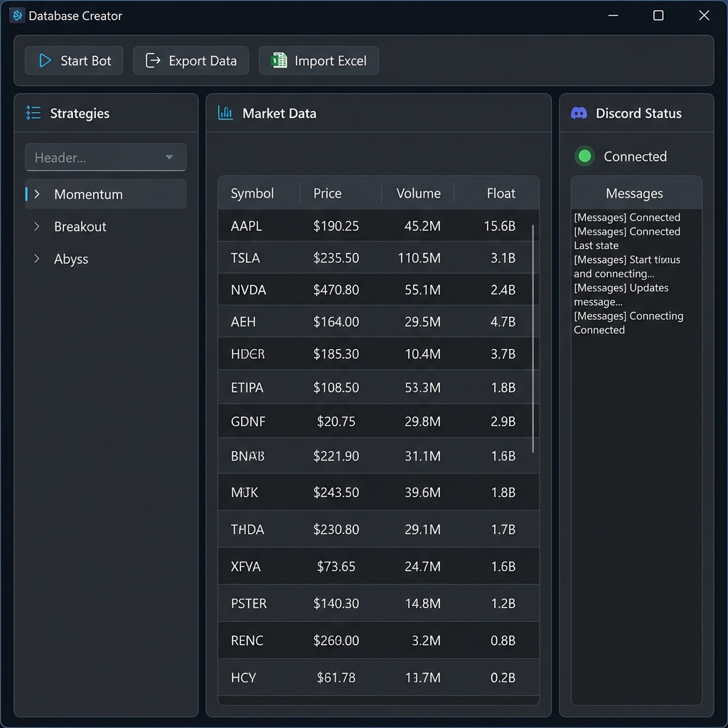728x728 pixels.
Task: Click float value 2.4B for NVDA
Action: pyautogui.click(x=503, y=290)
